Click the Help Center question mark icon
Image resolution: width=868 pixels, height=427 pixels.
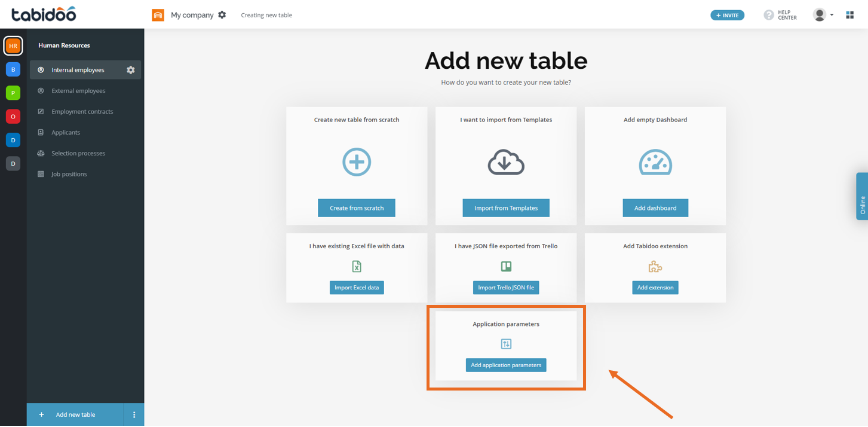tap(769, 15)
